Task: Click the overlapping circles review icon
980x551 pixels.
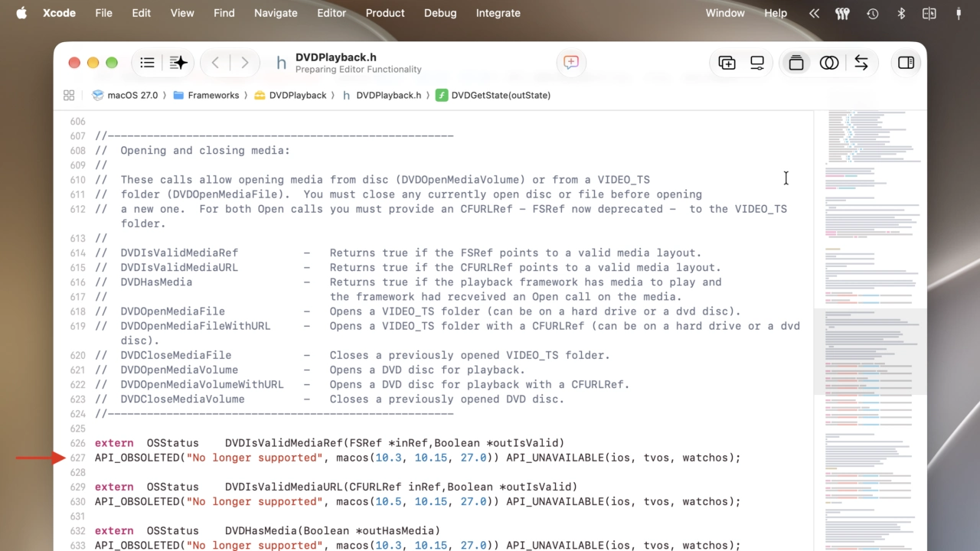Action: click(x=829, y=63)
